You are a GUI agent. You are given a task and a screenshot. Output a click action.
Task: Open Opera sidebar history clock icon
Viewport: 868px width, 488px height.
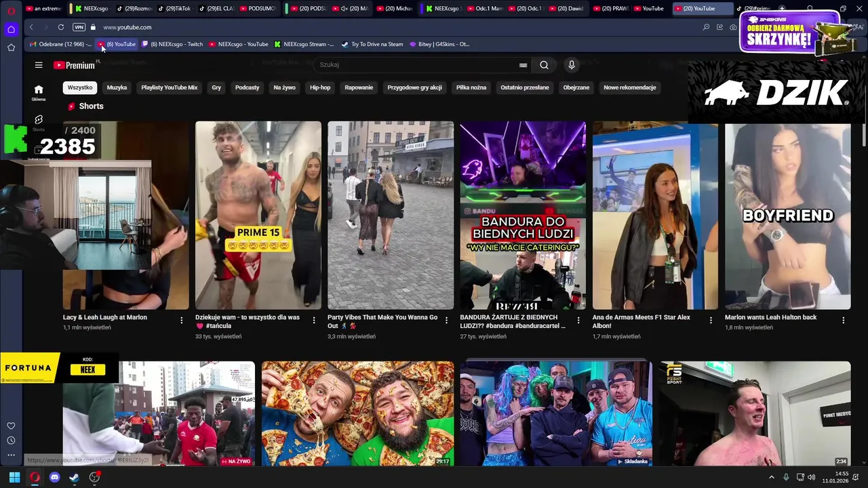click(11, 441)
